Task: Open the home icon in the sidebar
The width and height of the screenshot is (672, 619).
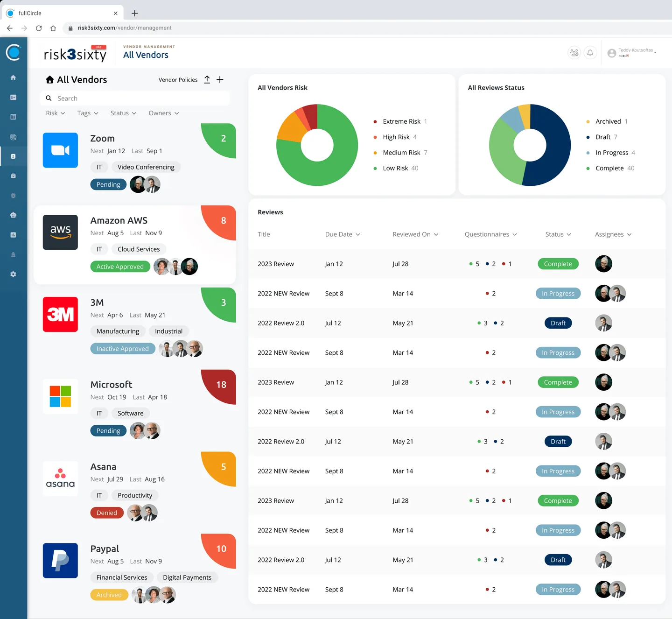Action: tap(13, 77)
